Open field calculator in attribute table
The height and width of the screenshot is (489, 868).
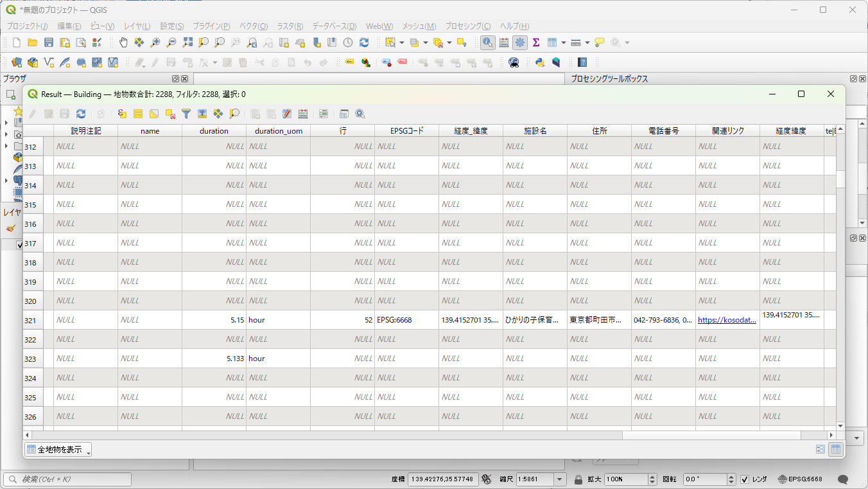(303, 114)
